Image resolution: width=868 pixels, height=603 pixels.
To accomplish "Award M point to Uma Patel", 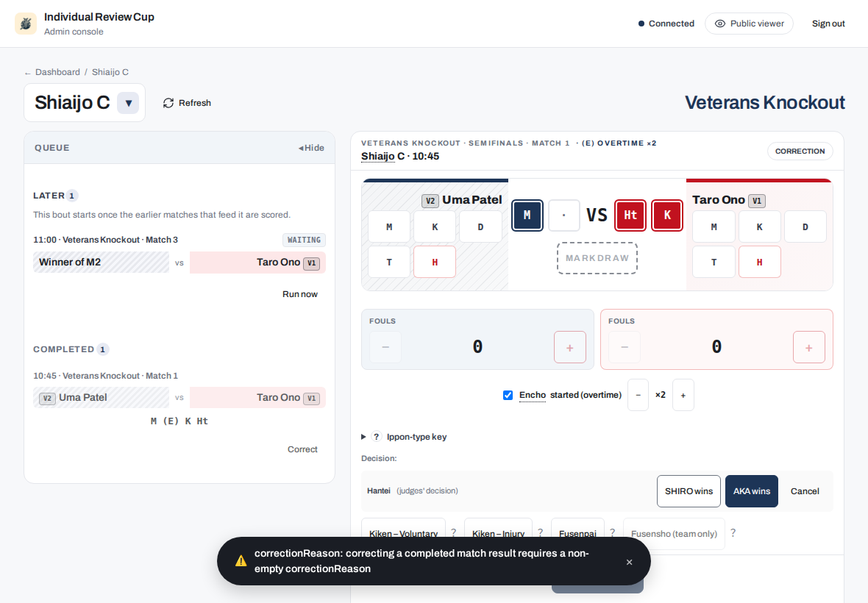I will [x=389, y=226].
